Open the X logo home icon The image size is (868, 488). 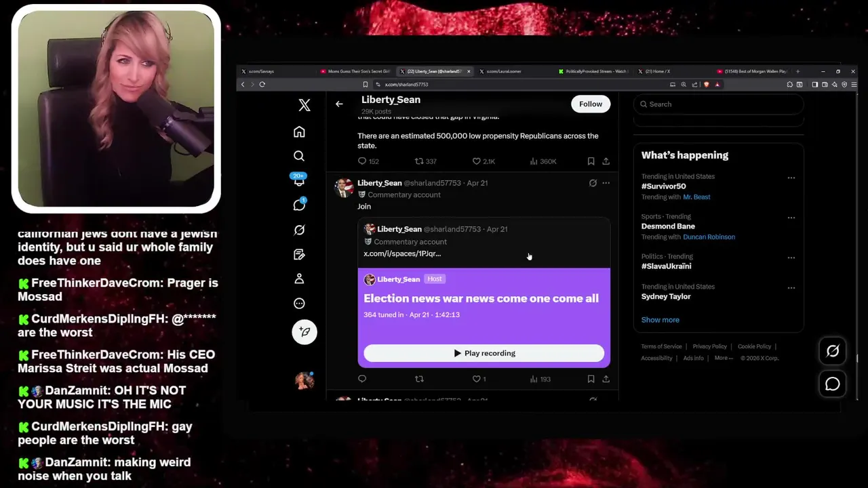[304, 105]
